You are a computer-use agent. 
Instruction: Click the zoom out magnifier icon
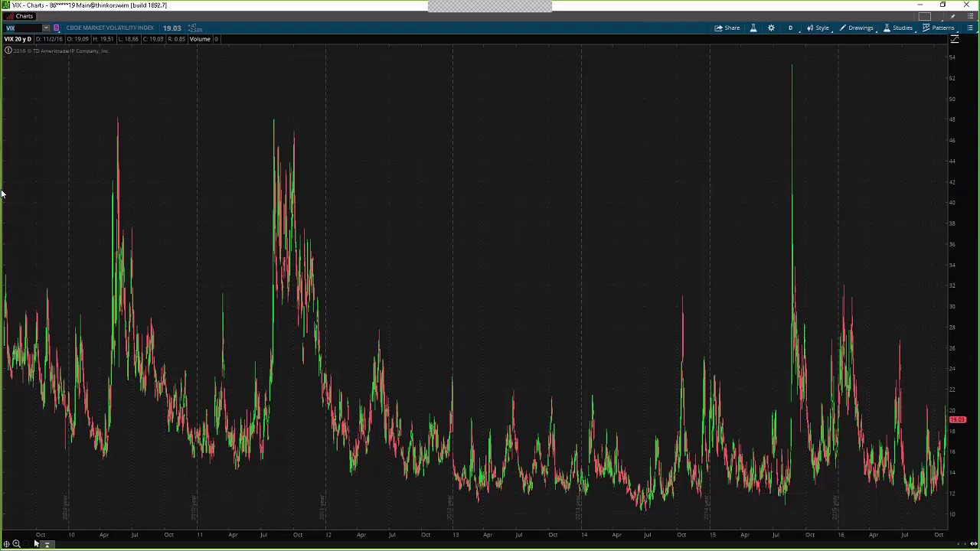pyautogui.click(x=16, y=544)
